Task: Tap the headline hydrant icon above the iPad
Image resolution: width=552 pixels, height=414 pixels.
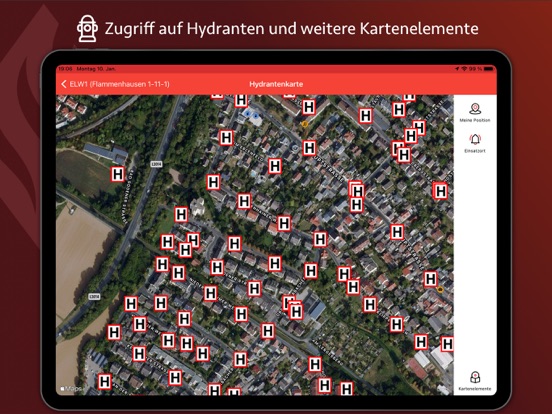Action: pyautogui.click(x=87, y=29)
